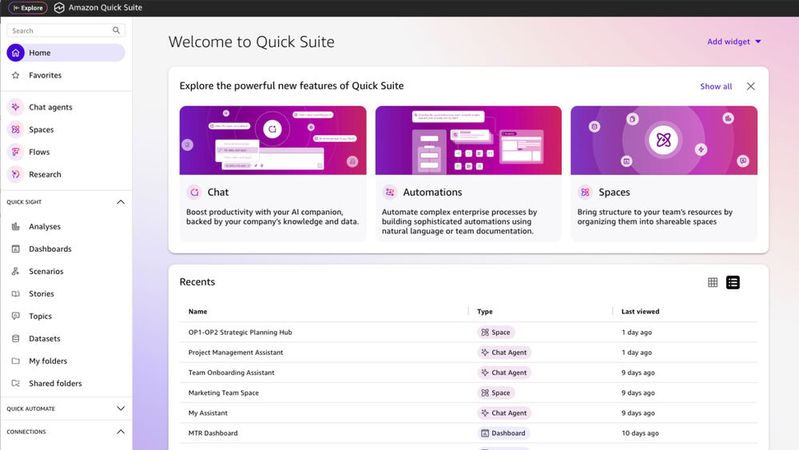Open Topics icon in sidebar
This screenshot has height=450, width=799.
point(15,316)
